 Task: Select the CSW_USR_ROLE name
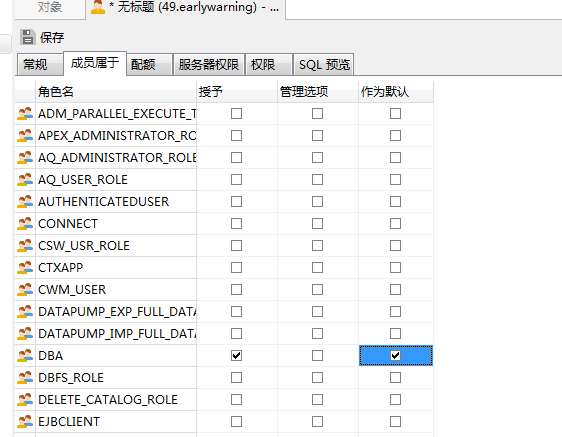(84, 246)
